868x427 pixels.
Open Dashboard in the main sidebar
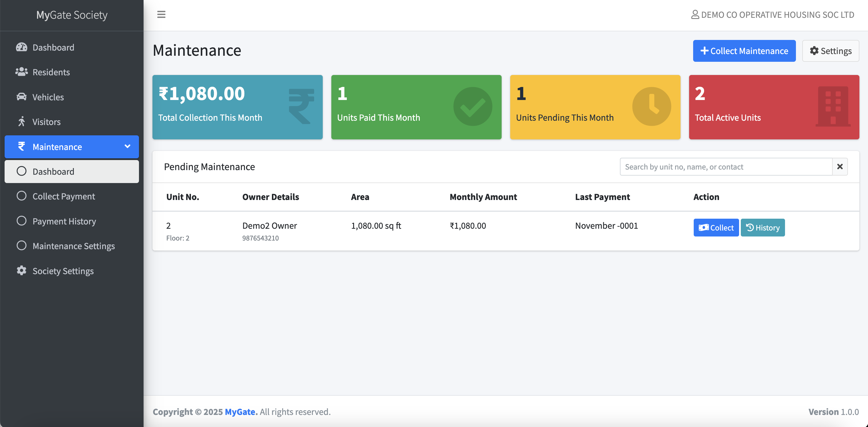(x=72, y=47)
